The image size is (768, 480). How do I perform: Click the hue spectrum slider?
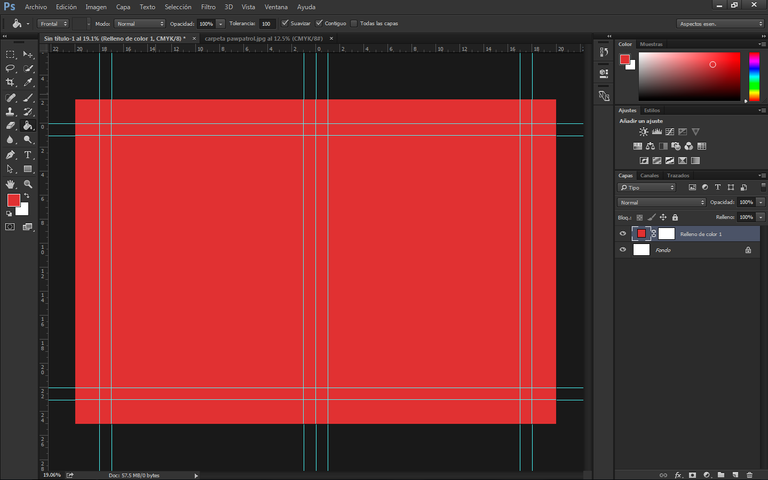[x=754, y=76]
